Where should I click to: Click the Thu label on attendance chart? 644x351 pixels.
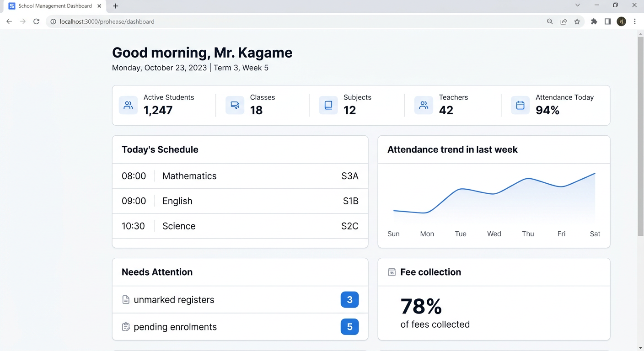pyautogui.click(x=528, y=234)
